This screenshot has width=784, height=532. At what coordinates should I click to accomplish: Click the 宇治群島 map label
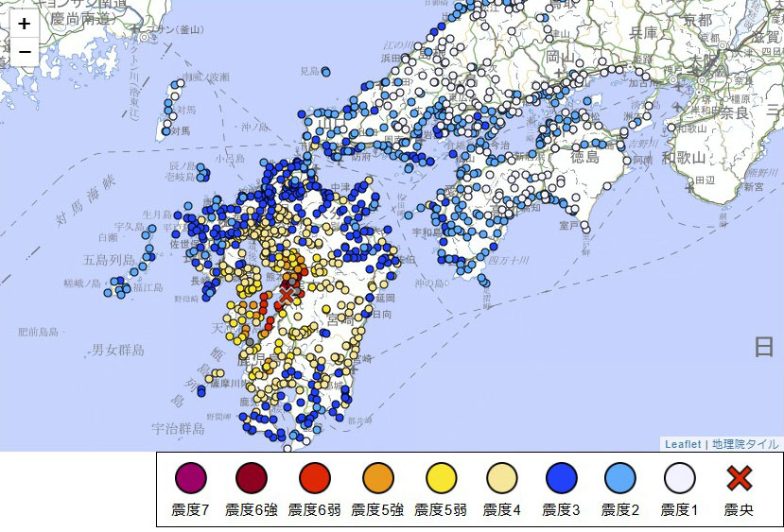click(x=179, y=429)
